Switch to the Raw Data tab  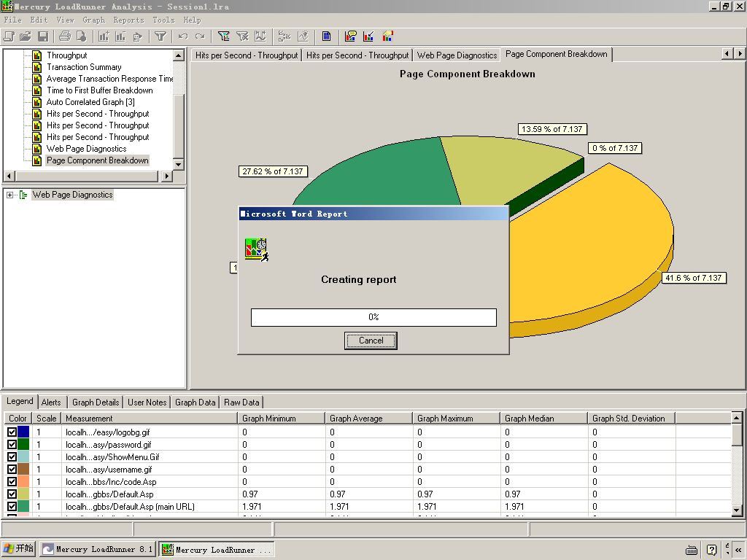click(x=241, y=402)
